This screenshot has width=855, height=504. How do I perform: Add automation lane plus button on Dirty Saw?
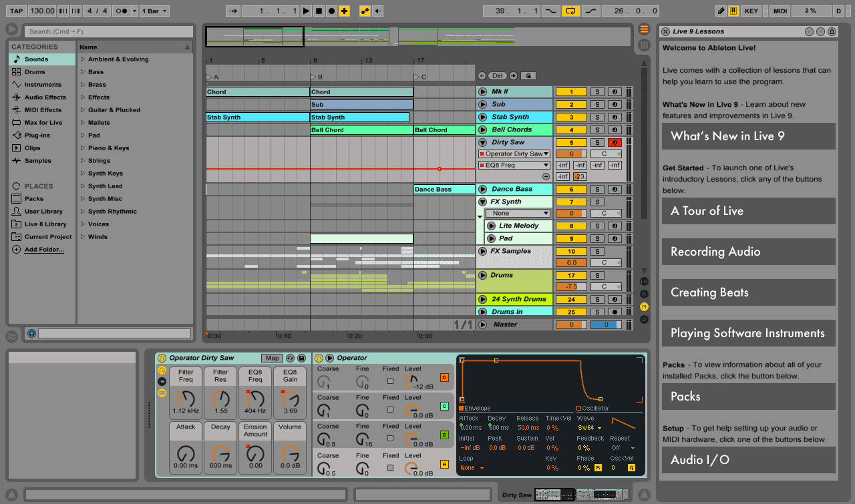click(546, 177)
